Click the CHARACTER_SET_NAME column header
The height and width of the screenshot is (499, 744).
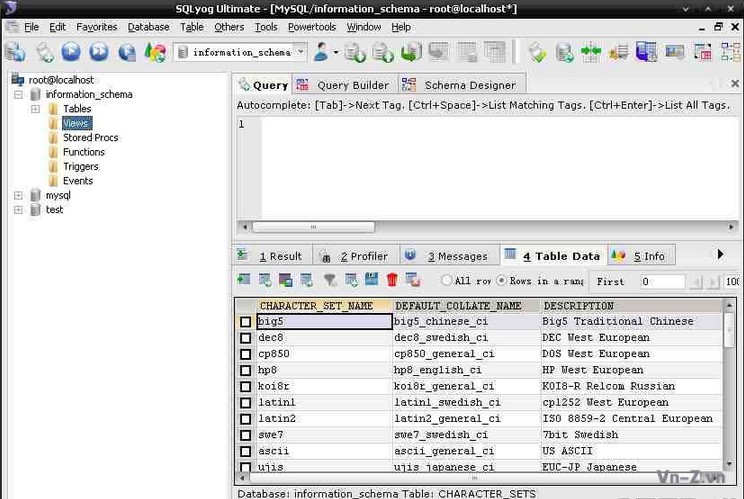coord(316,306)
